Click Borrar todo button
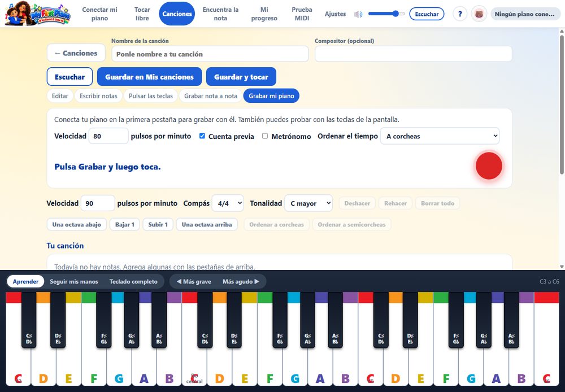565x392 pixels. [x=437, y=203]
